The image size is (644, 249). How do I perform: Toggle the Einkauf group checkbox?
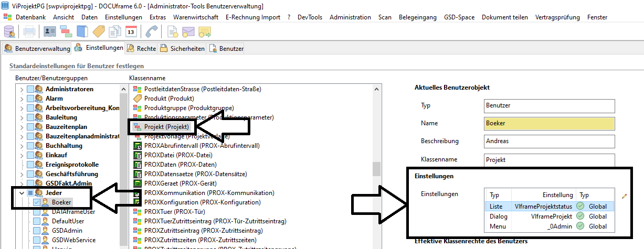click(30, 155)
